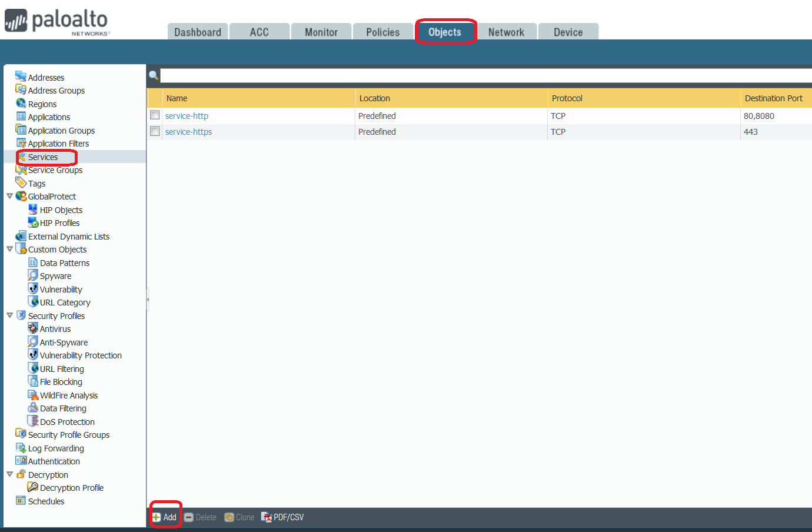This screenshot has height=532, width=812.
Task: Click the Addresses icon in sidebar
Action: coord(21,77)
